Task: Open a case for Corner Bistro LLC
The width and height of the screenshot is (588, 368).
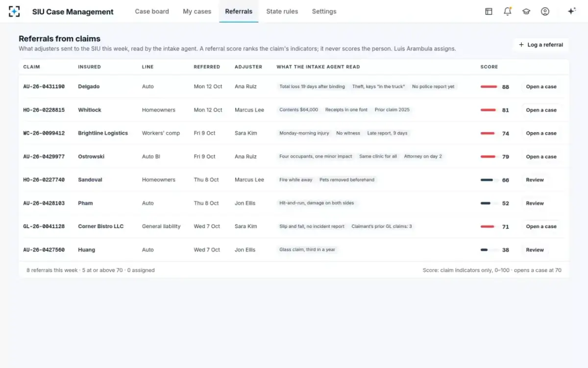Action: 541,227
